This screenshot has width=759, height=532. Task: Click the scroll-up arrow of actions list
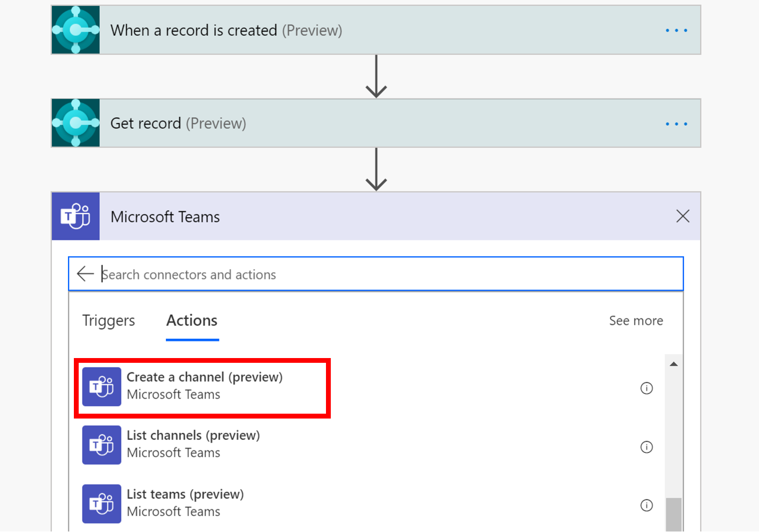pos(674,364)
